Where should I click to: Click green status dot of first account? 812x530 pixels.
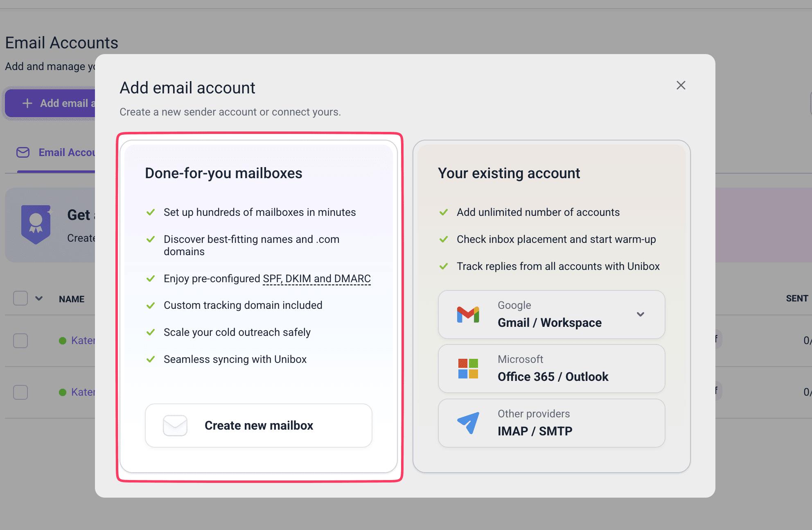63,341
